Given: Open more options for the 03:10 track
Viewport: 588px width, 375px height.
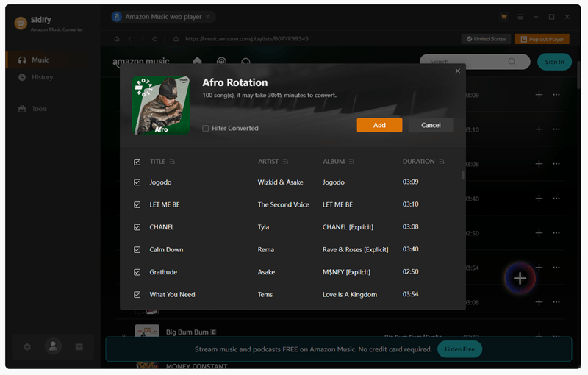Looking at the screenshot, I should [556, 129].
